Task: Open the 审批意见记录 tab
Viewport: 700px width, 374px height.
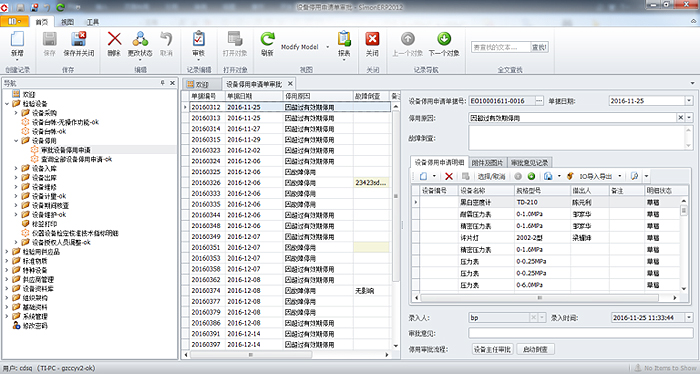Action: (x=529, y=162)
